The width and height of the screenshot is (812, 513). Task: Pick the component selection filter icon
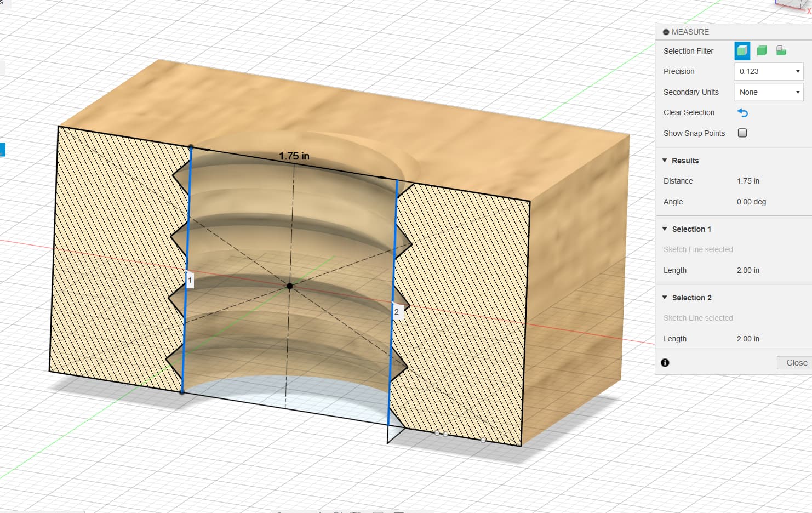click(781, 51)
